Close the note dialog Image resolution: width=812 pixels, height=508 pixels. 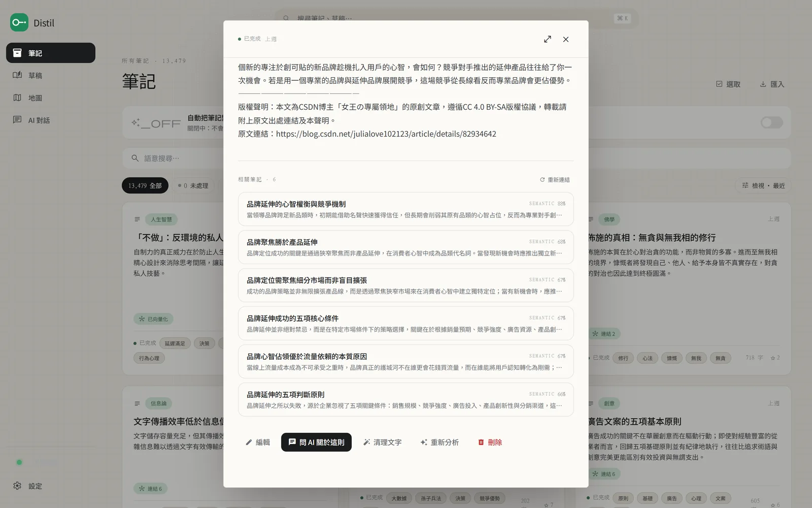point(566,39)
